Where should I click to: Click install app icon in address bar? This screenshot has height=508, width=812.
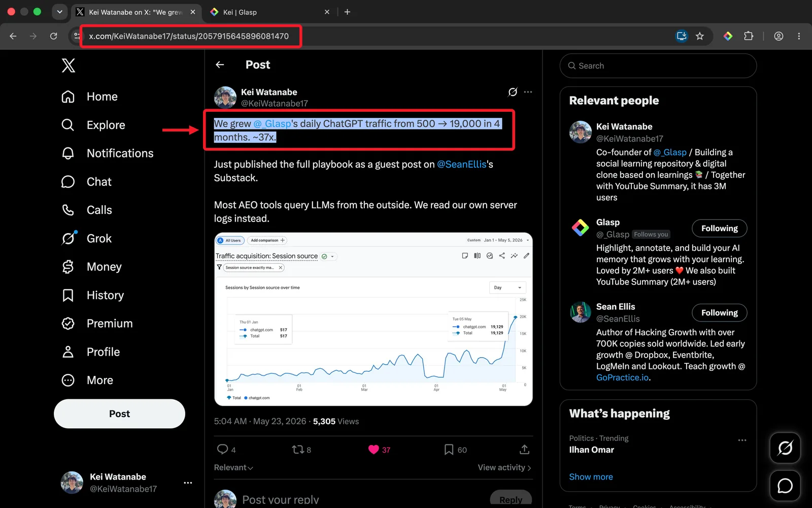pos(682,36)
